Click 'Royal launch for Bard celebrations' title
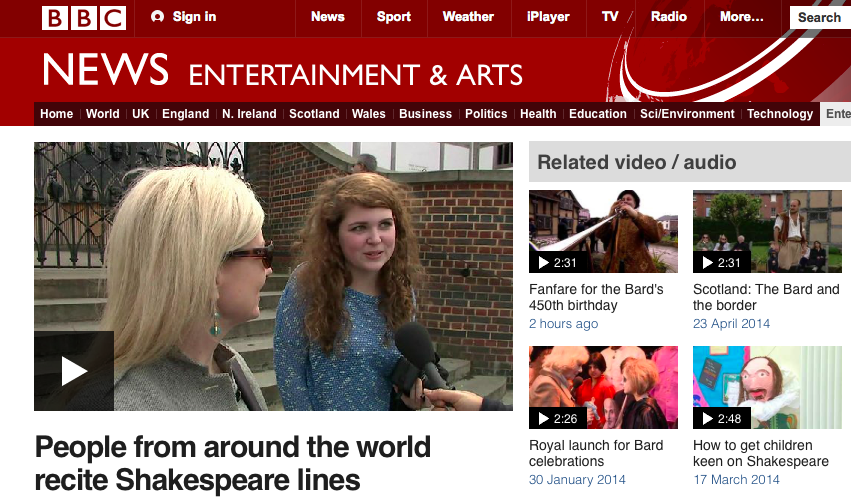 596,453
